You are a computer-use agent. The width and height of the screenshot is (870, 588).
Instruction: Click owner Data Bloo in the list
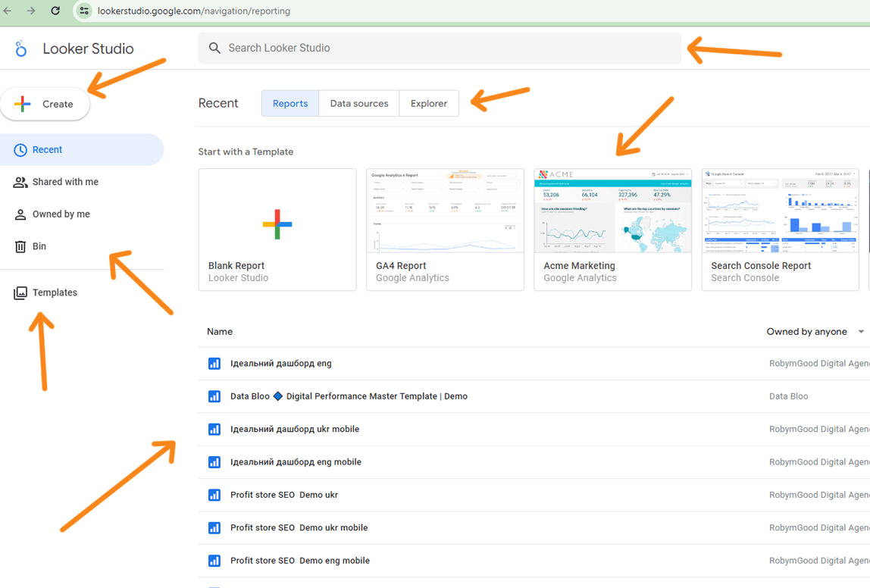click(788, 396)
